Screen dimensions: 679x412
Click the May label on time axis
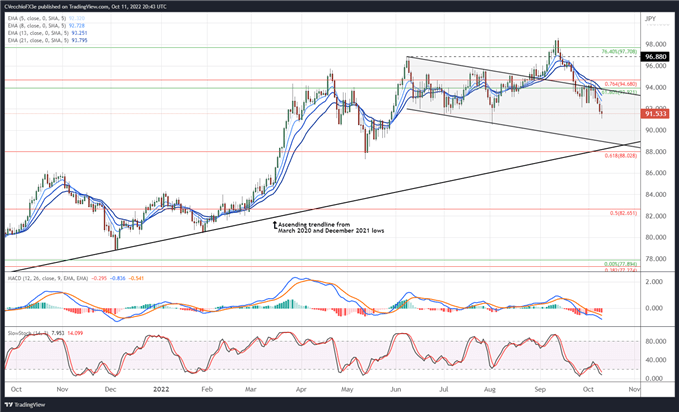click(x=347, y=389)
